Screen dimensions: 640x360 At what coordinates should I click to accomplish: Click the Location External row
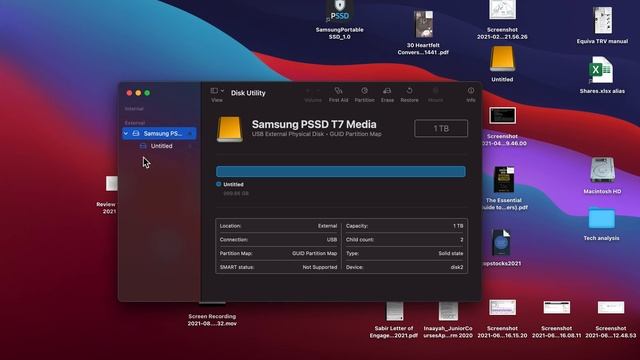tap(278, 226)
